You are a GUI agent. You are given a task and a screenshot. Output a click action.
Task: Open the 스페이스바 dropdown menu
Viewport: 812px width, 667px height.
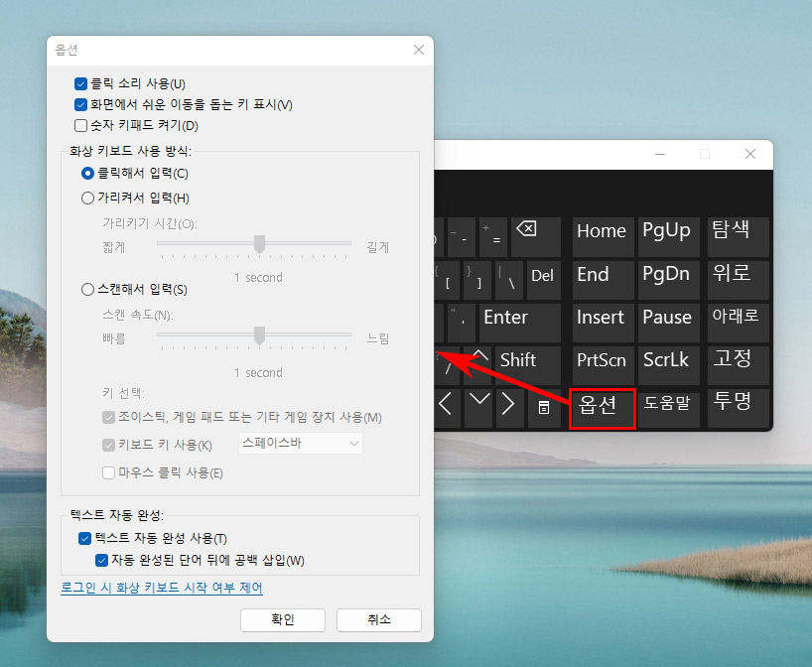299,442
